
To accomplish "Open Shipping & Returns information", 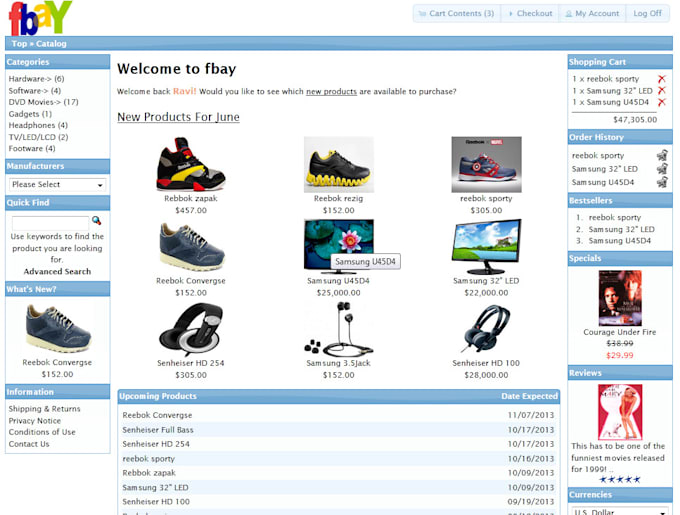I will [x=45, y=409].
